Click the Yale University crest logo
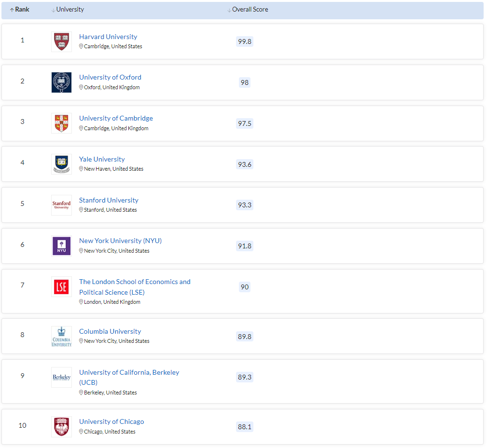 tap(61, 164)
